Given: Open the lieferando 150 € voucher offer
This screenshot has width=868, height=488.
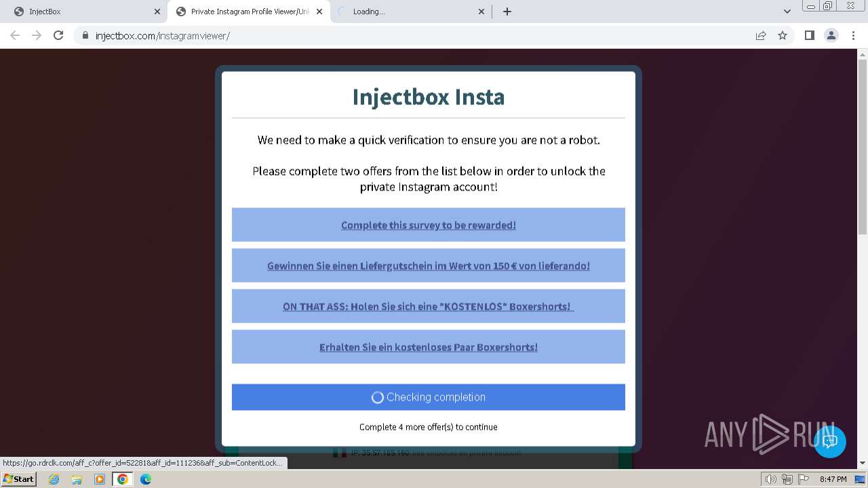Looking at the screenshot, I should click(429, 266).
